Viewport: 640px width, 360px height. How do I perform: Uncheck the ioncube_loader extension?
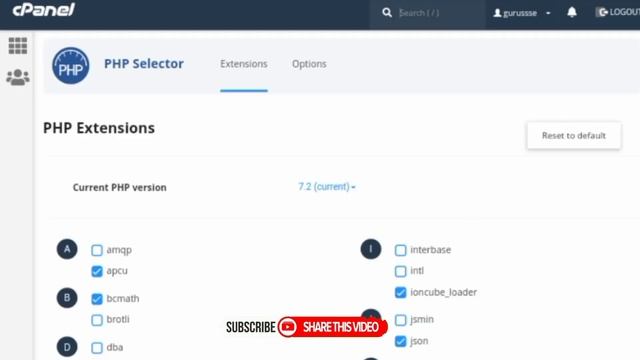(400, 293)
